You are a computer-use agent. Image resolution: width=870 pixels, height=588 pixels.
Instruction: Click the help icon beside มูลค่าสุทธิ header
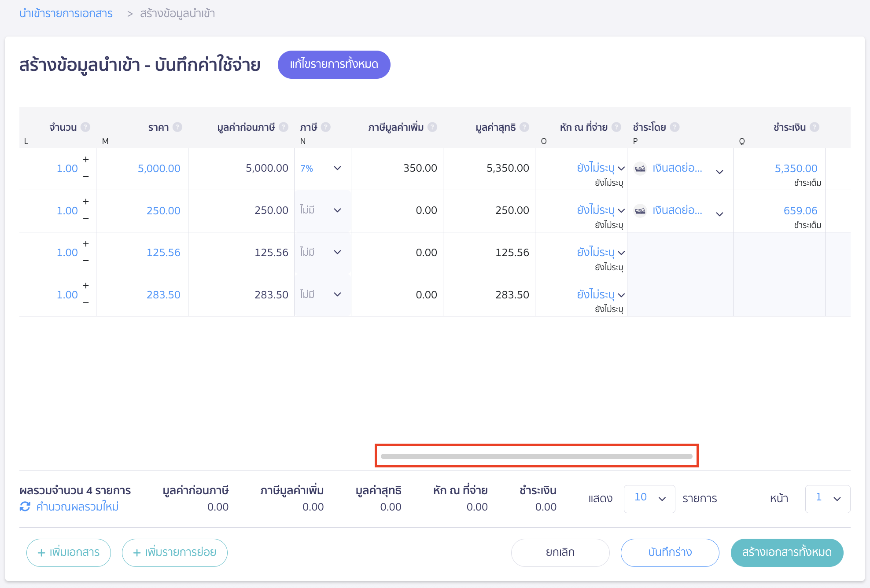(524, 127)
